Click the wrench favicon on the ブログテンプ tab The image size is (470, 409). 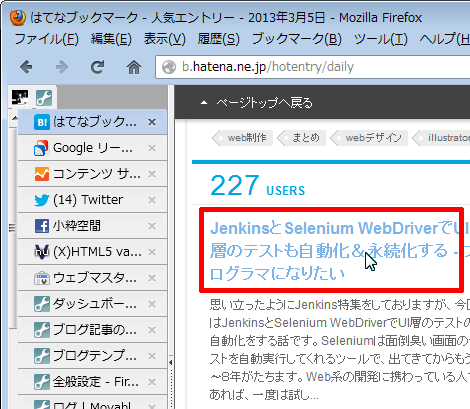click(x=42, y=356)
